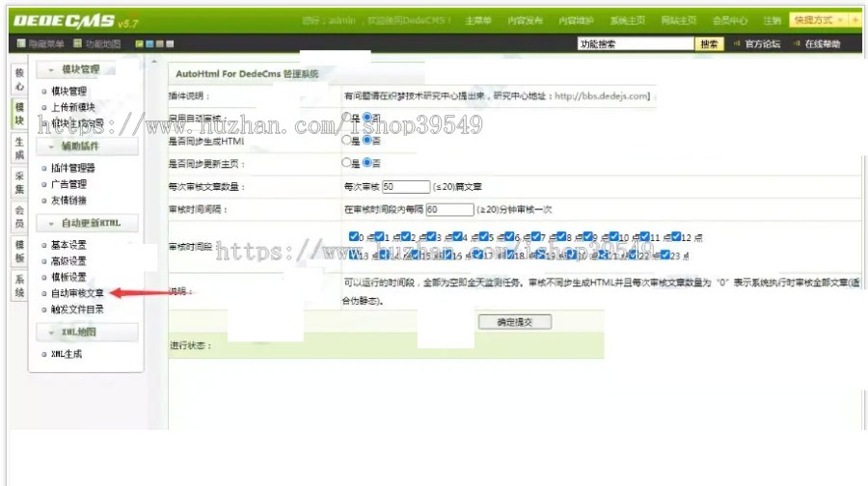Open 内容发布 in the top navigation

tap(525, 20)
